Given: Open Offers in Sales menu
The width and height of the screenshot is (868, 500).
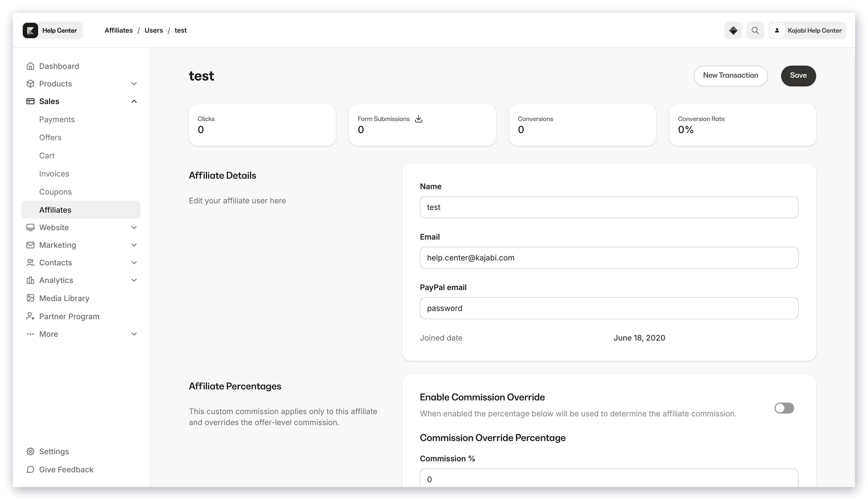Looking at the screenshot, I should coord(50,137).
